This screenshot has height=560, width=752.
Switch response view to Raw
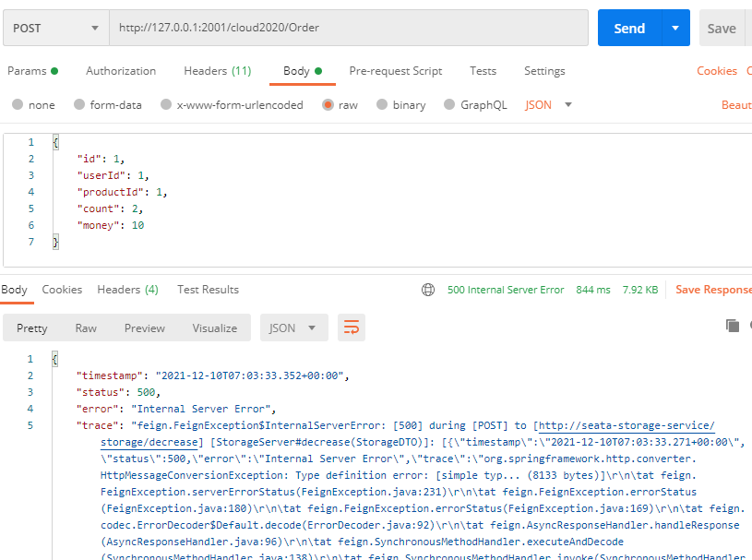click(x=86, y=328)
